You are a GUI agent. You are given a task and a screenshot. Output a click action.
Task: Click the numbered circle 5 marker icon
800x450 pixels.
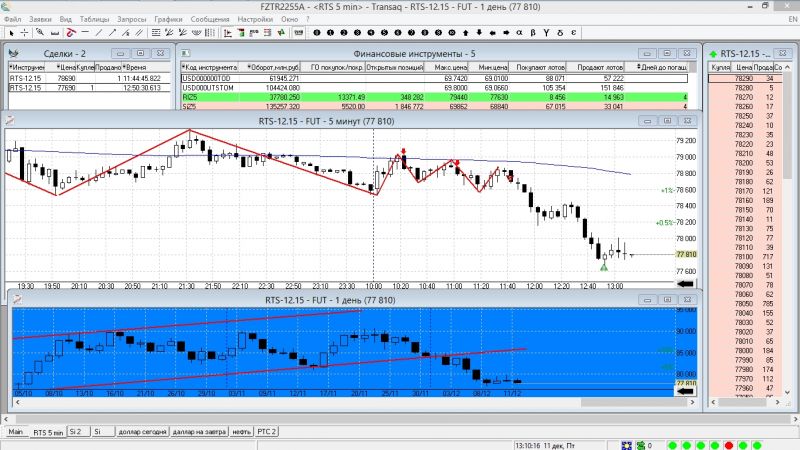click(x=384, y=33)
